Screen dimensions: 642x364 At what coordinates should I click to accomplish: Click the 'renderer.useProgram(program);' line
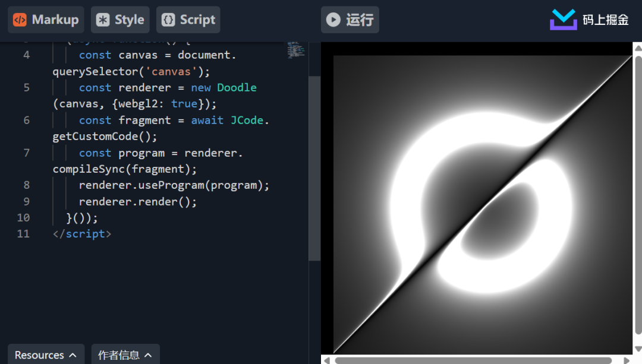(174, 185)
